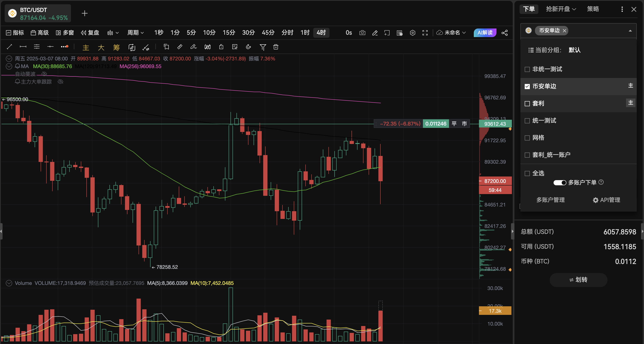Click the filter funnel icon
Viewport: 644px width, 344px height.
tap(263, 47)
